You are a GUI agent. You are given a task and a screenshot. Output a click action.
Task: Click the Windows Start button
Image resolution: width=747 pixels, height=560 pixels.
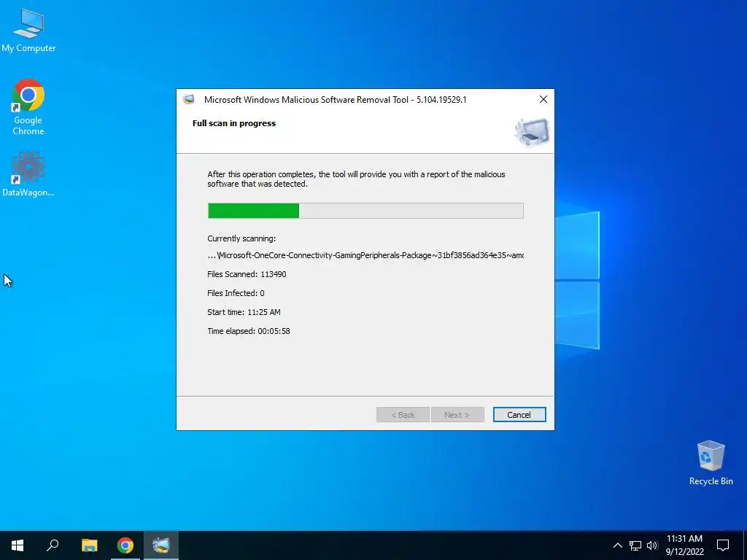pyautogui.click(x=18, y=545)
